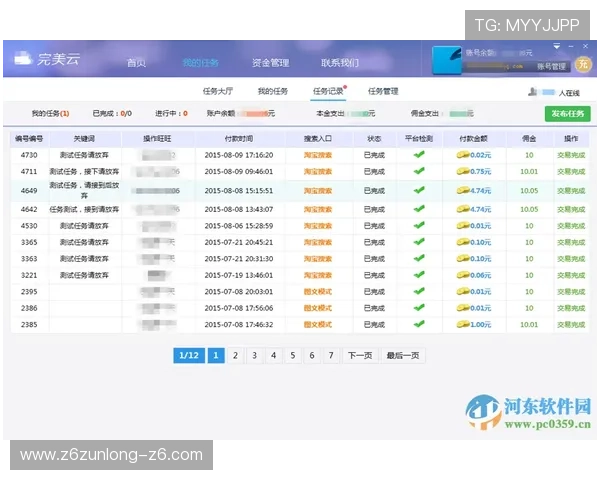Click the 完美云 printer logo icon
The width and height of the screenshot is (600, 480).
tap(23, 59)
